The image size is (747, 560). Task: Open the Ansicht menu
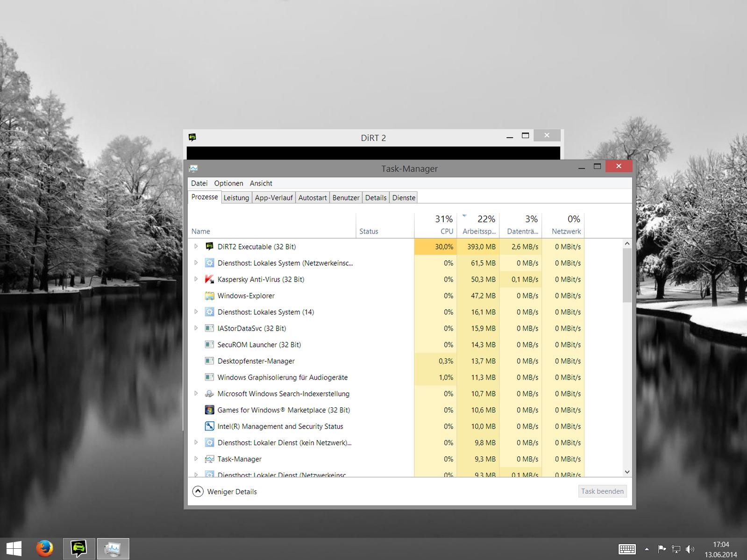[261, 183]
